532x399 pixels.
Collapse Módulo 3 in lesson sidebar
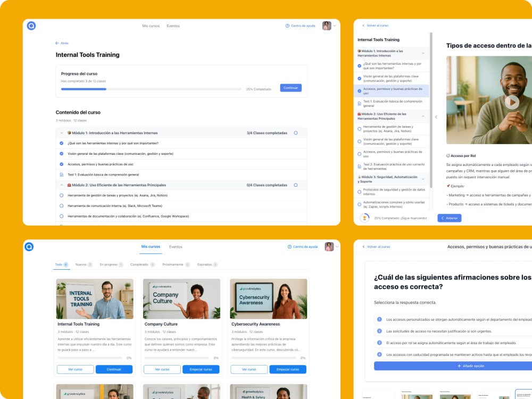point(423,179)
